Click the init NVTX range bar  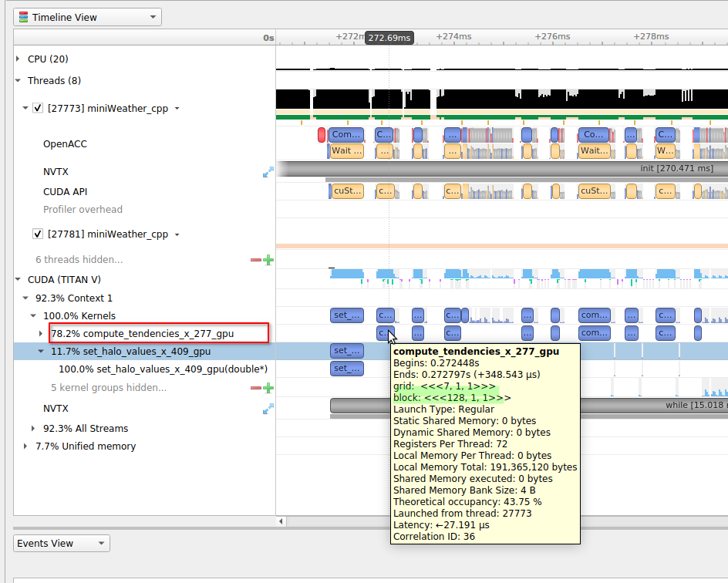click(501, 168)
